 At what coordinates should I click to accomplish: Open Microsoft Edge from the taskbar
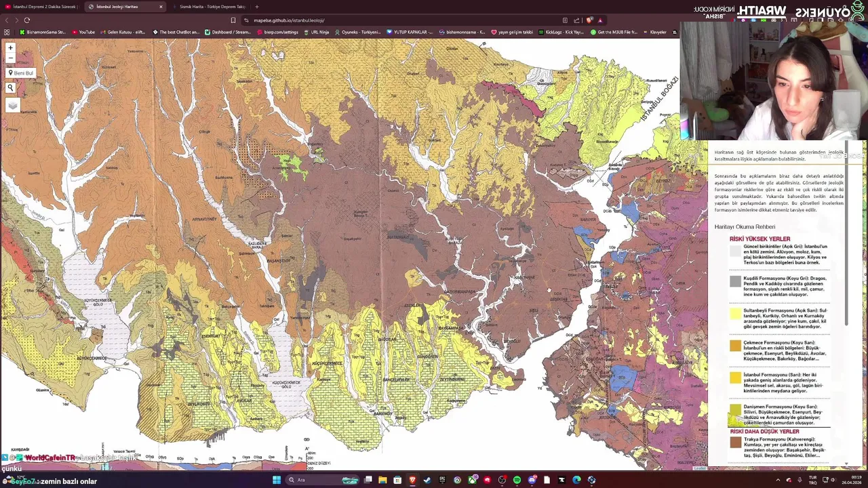pyautogui.click(x=576, y=480)
